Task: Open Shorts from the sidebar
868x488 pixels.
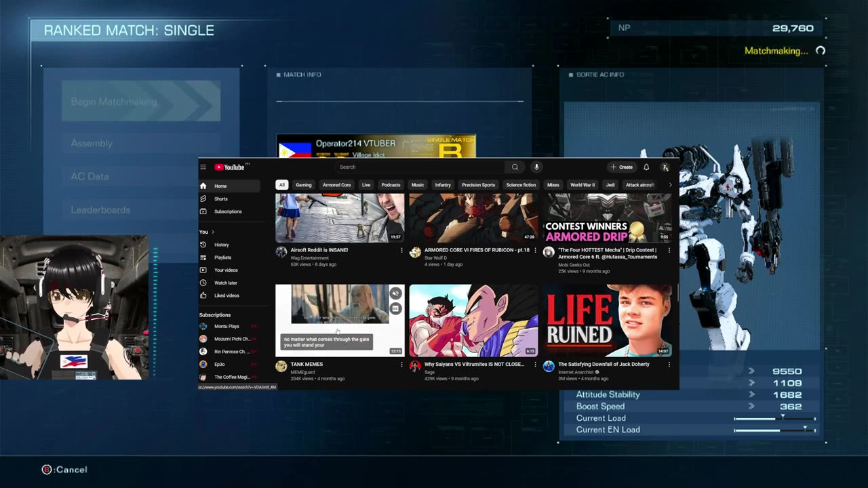Action: pos(229,199)
